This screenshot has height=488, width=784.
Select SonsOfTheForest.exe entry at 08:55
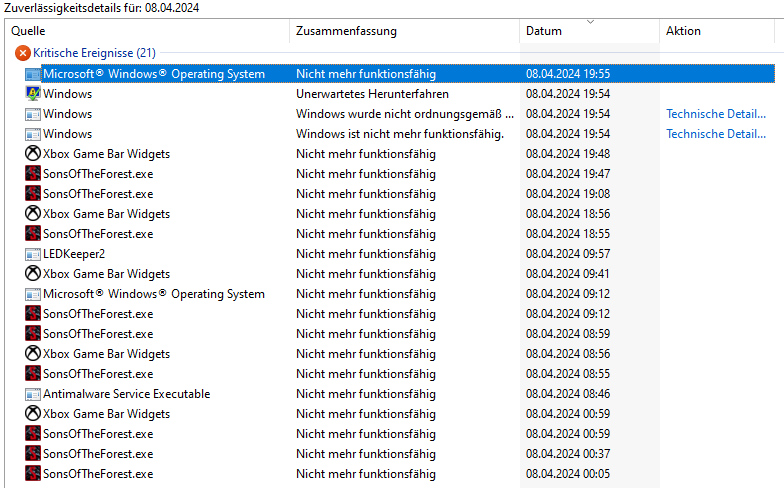pyautogui.click(x=98, y=374)
